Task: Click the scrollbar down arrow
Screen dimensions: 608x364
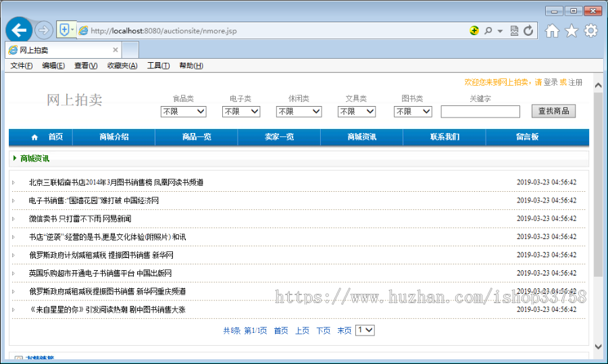Action: pyautogui.click(x=599, y=346)
